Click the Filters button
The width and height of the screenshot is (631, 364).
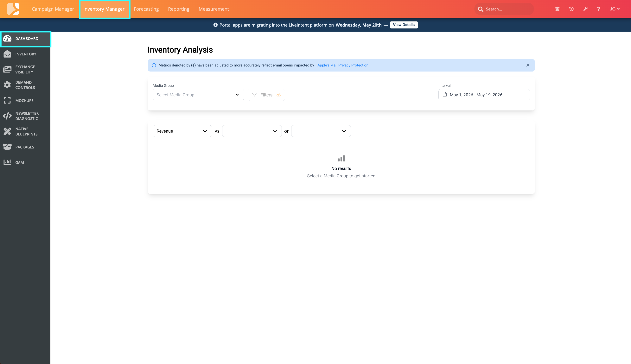coord(266,95)
